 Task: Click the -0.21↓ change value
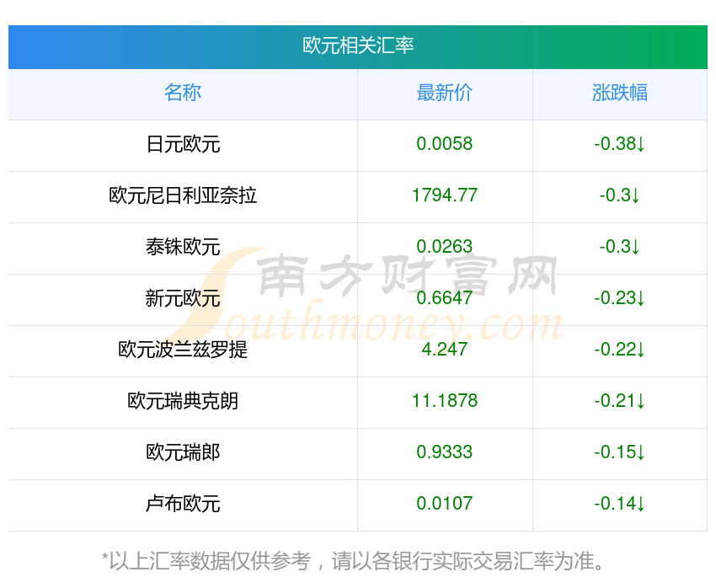pyautogui.click(x=620, y=401)
